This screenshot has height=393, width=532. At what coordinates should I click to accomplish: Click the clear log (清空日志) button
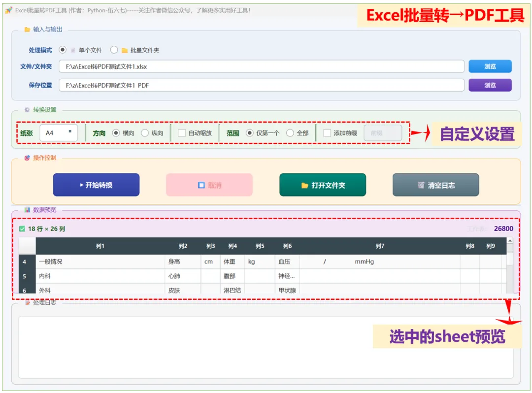pyautogui.click(x=435, y=185)
